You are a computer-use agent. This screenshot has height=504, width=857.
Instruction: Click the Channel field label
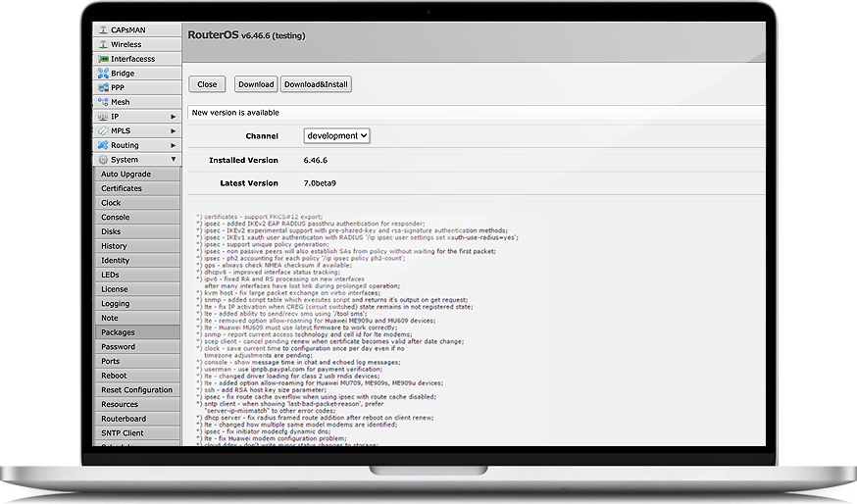pyautogui.click(x=262, y=136)
